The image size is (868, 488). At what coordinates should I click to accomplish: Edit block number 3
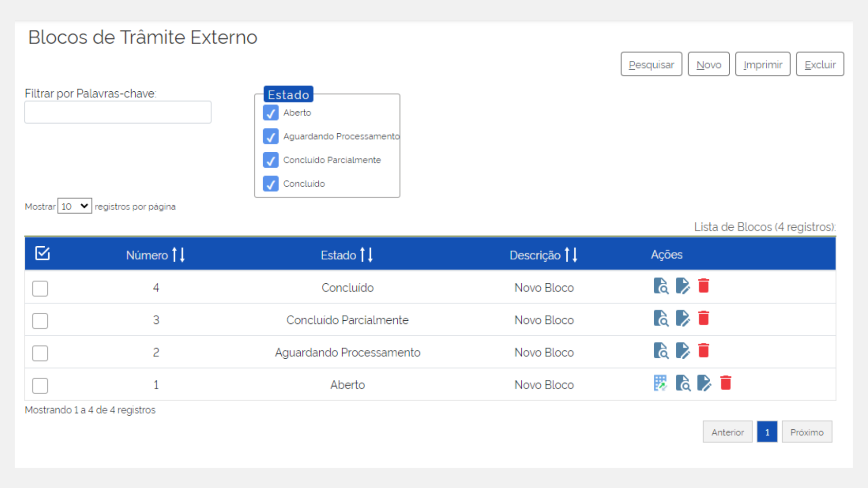click(683, 319)
